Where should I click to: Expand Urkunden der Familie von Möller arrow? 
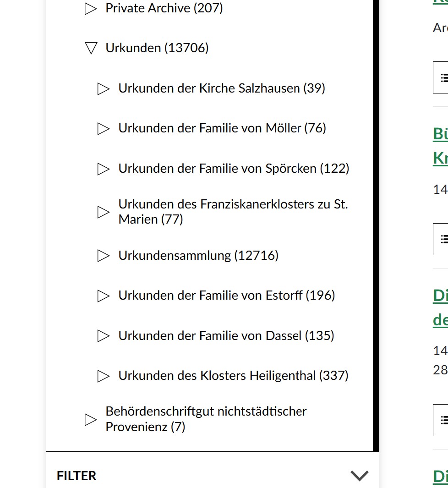(x=104, y=129)
